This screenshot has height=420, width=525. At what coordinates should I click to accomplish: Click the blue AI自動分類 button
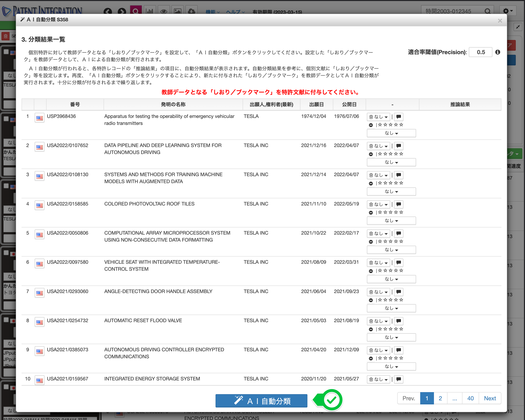coord(261,401)
